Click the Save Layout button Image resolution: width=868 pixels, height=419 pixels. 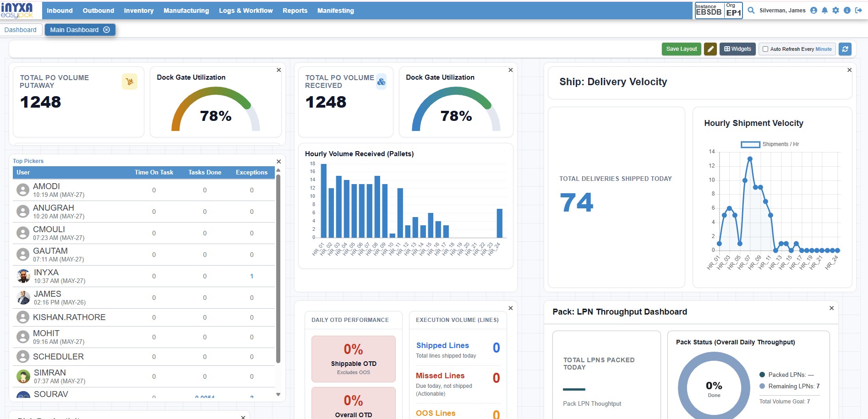[x=681, y=49]
